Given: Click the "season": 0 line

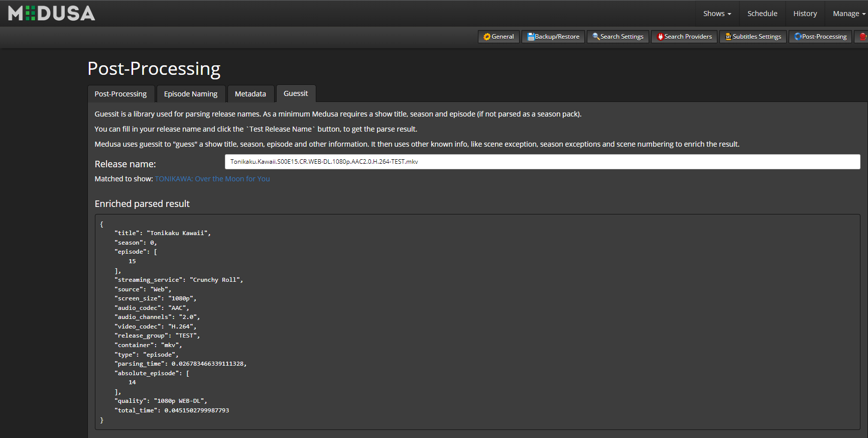Looking at the screenshot, I should click(x=136, y=243).
